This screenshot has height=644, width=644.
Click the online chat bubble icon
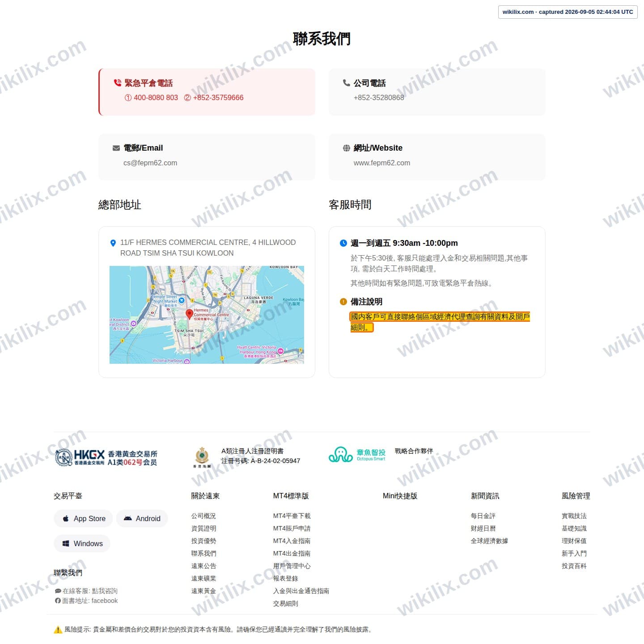click(58, 591)
